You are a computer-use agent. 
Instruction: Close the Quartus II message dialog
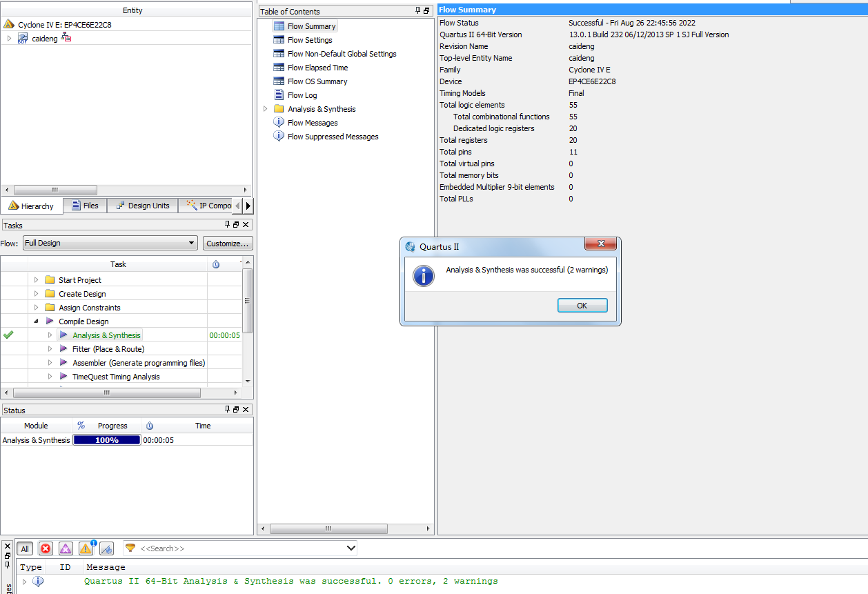[x=600, y=244]
